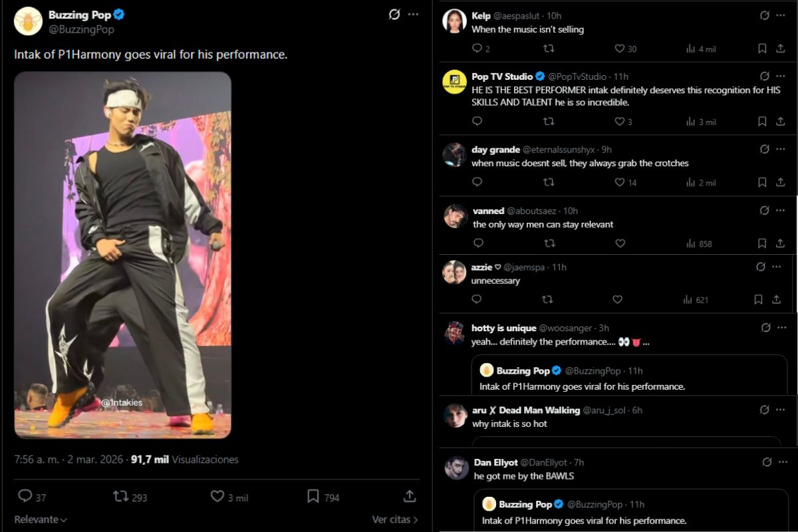The height and width of the screenshot is (532, 798).
Task: Open the performance photo of Intak
Action: pos(123,255)
